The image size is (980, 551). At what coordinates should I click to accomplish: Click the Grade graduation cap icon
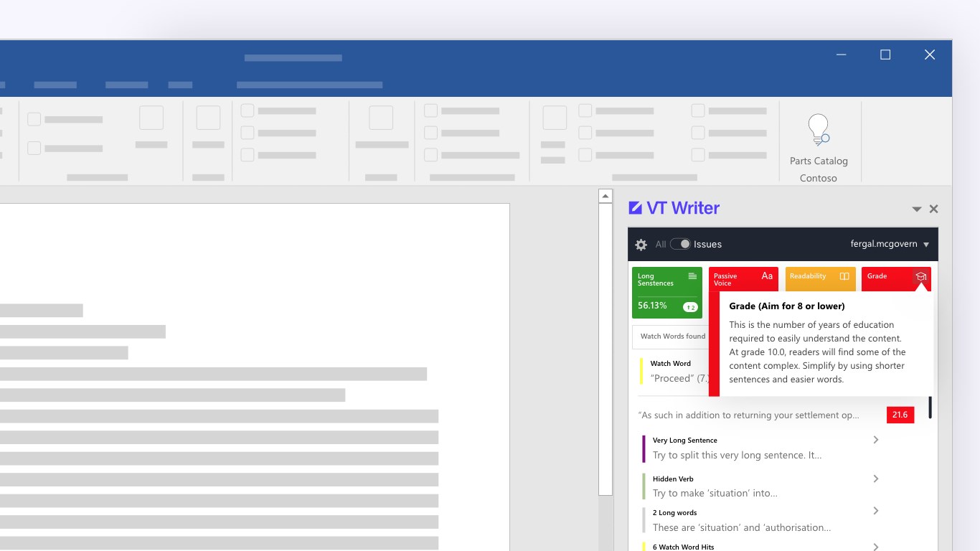point(921,276)
